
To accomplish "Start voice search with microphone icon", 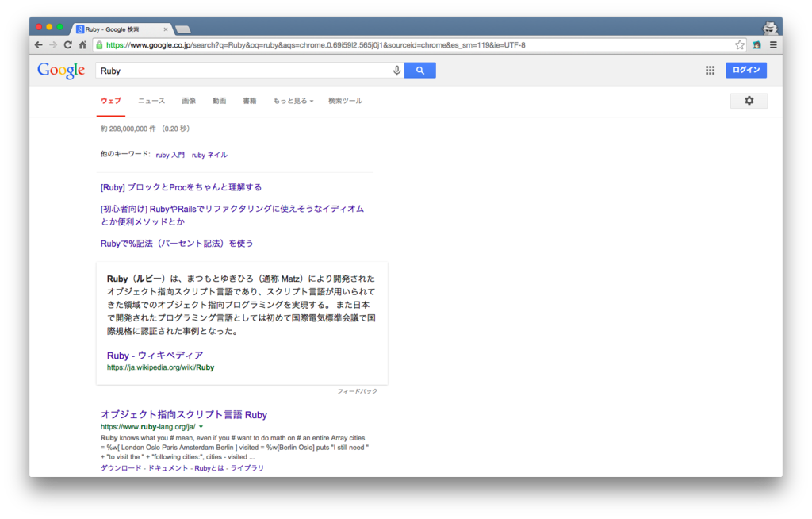I will click(x=396, y=71).
